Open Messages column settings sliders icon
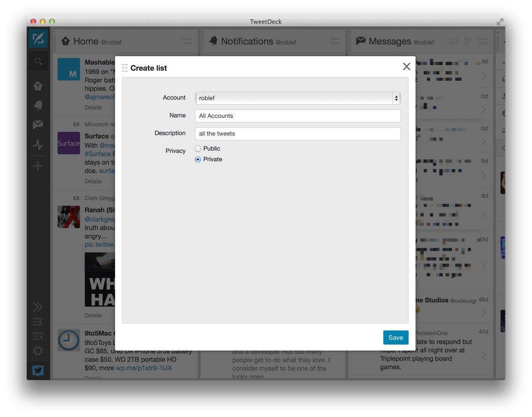Viewport: 532px width, 417px height. pos(482,42)
